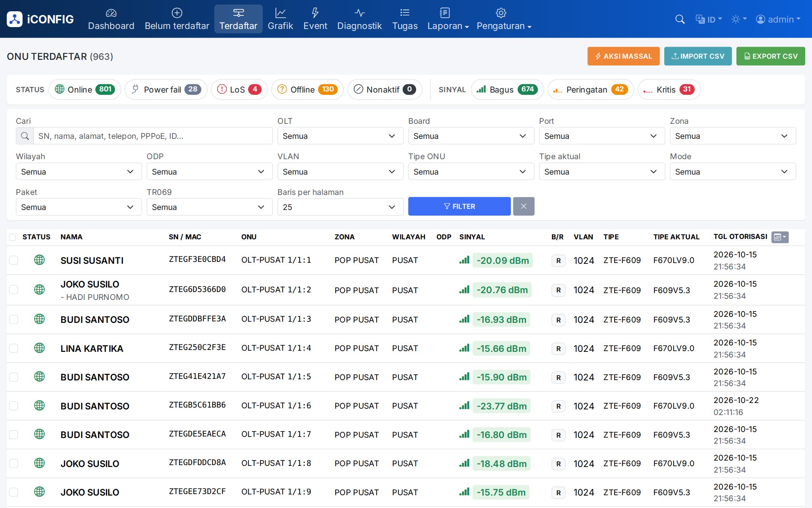Image resolution: width=812 pixels, height=508 pixels.
Task: Check the row checkbox for OLT-PUSAT 1/1:9
Action: coord(14,492)
